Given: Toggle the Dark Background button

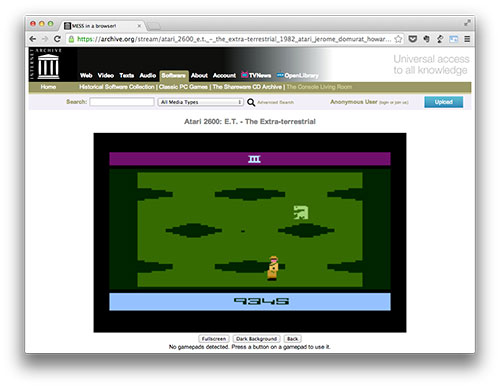Looking at the screenshot, I should pyautogui.click(x=256, y=339).
